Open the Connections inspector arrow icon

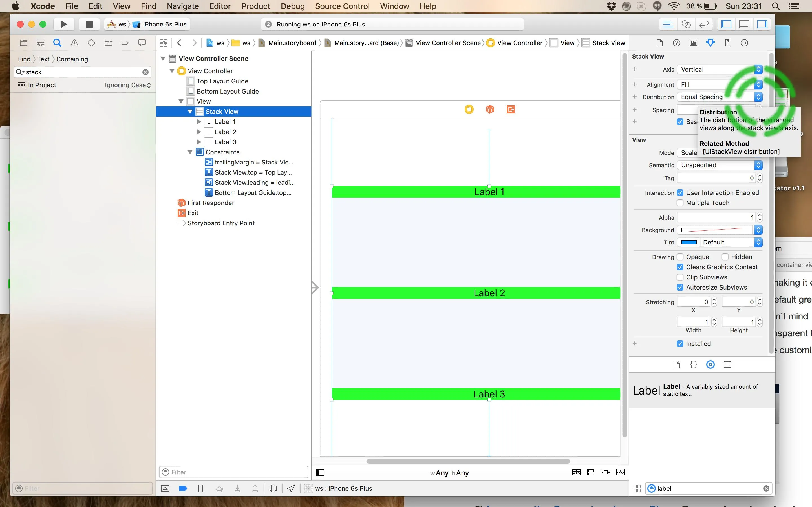coord(744,43)
